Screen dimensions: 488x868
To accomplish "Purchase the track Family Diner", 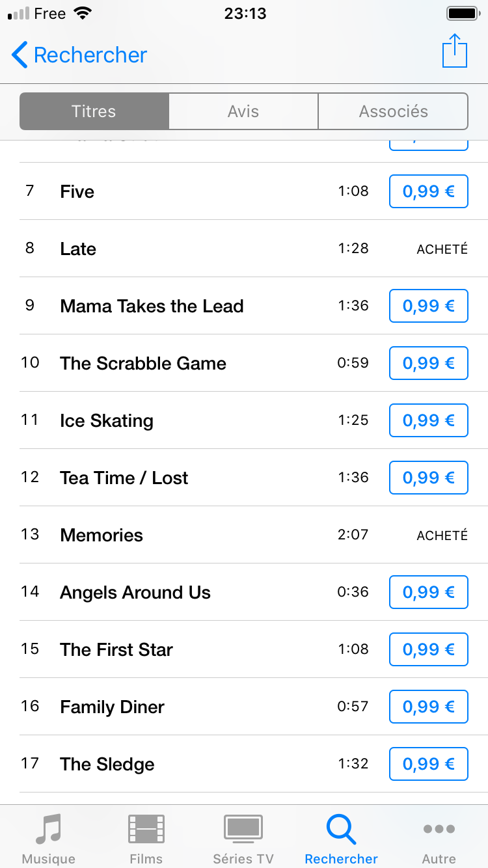I will pos(428,707).
